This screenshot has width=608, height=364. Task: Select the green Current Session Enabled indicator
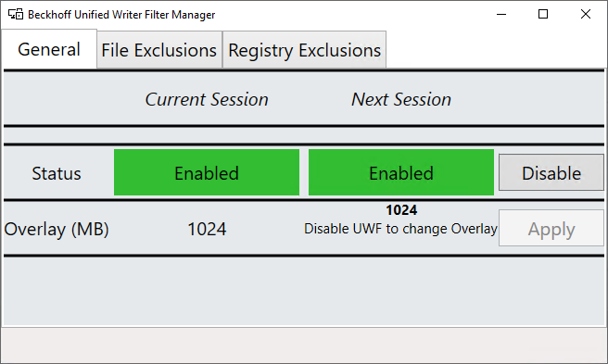point(207,172)
